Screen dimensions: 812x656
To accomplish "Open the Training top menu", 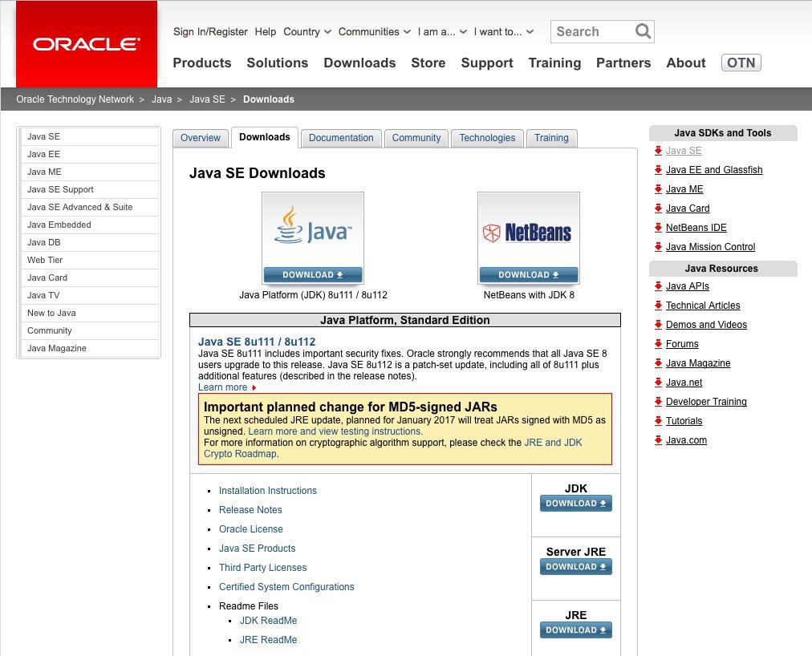I will (554, 63).
